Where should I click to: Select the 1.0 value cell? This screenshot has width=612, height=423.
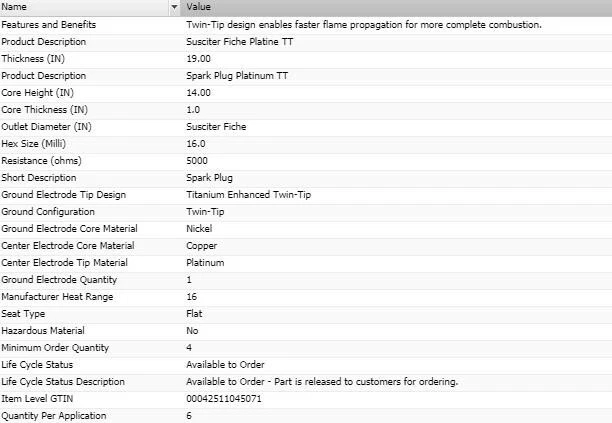pyautogui.click(x=193, y=110)
